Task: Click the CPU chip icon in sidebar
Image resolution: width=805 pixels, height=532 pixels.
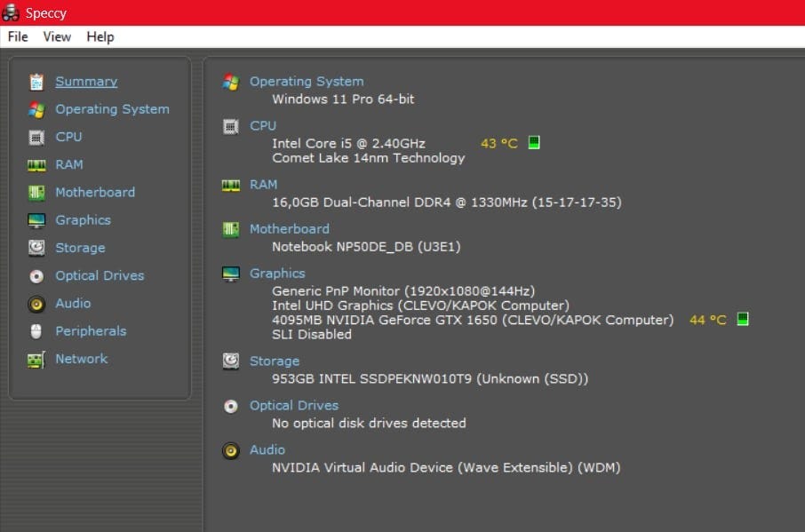Action: [36, 137]
